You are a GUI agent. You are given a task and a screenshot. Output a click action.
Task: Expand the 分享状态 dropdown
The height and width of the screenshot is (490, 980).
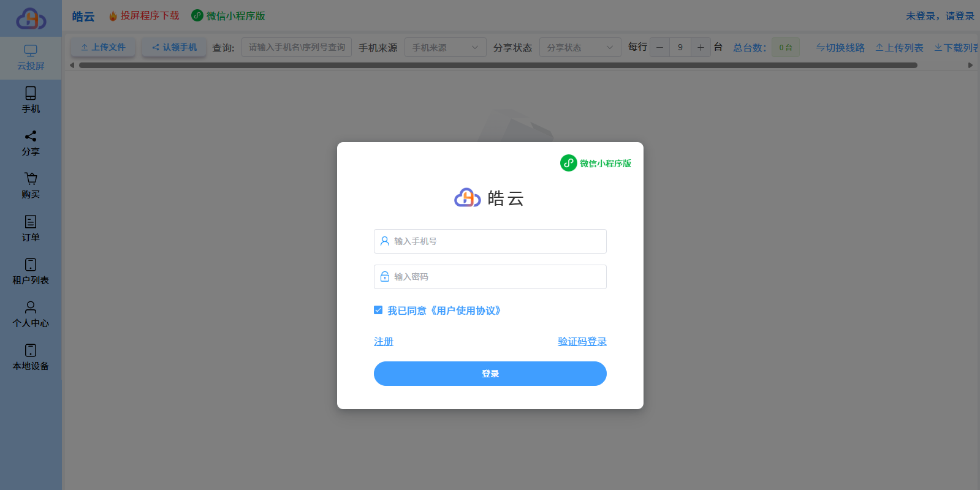pyautogui.click(x=580, y=48)
